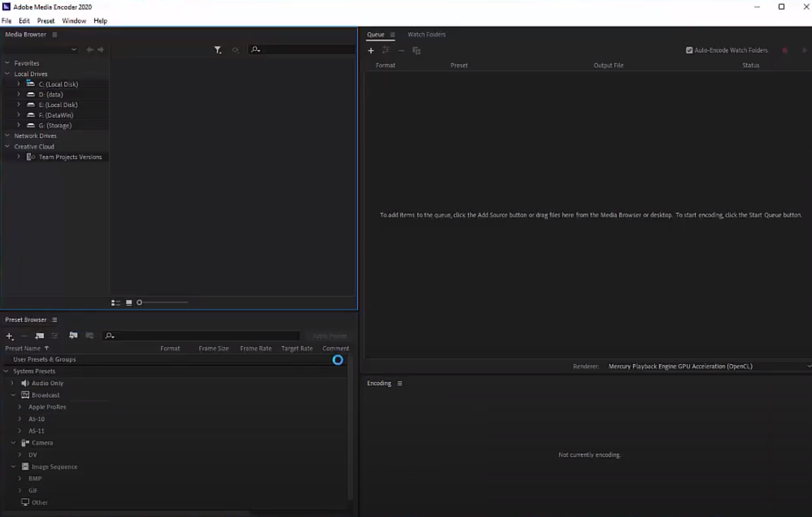Open the File menu

click(x=7, y=21)
